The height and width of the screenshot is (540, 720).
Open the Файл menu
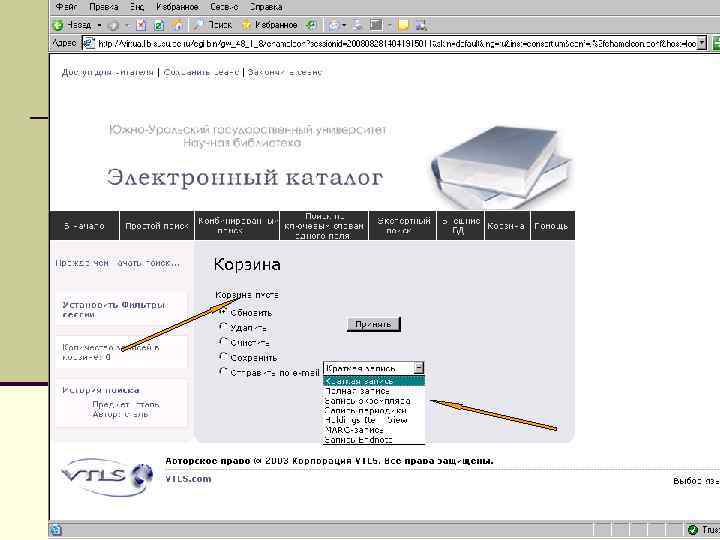coord(66,7)
